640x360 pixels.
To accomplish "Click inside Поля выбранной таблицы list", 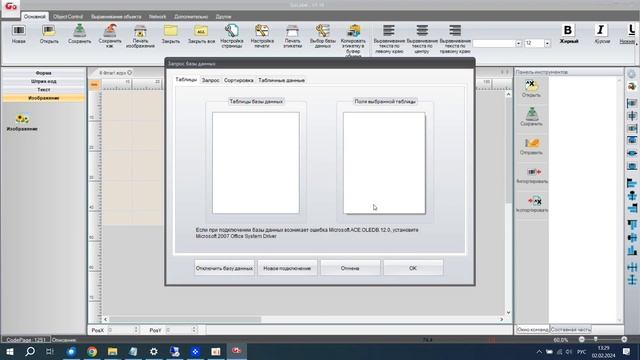I will 384,163.
